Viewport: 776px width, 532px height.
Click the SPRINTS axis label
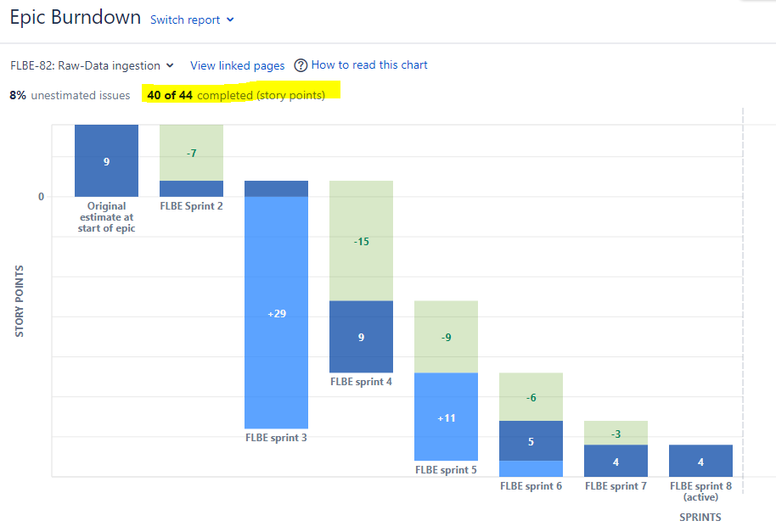point(700,517)
